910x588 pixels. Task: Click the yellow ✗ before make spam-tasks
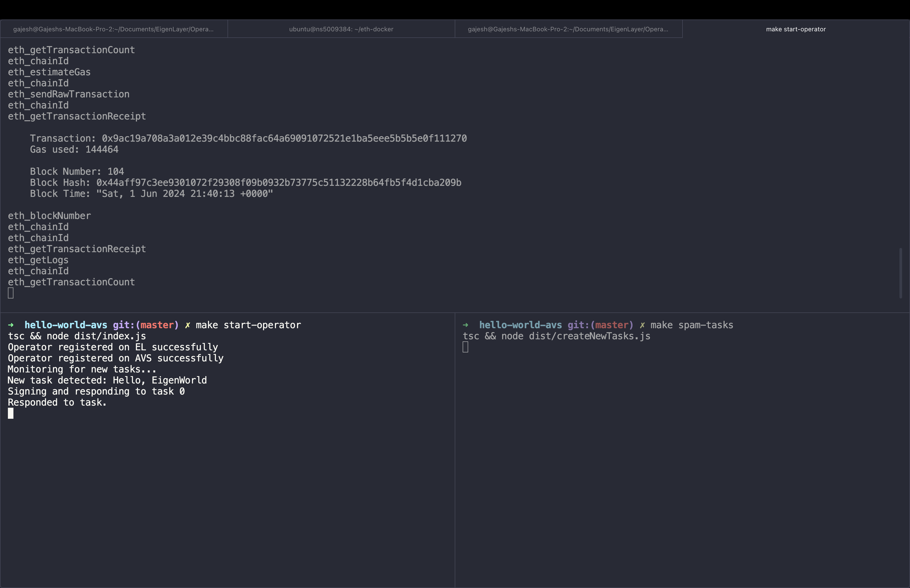(x=642, y=325)
